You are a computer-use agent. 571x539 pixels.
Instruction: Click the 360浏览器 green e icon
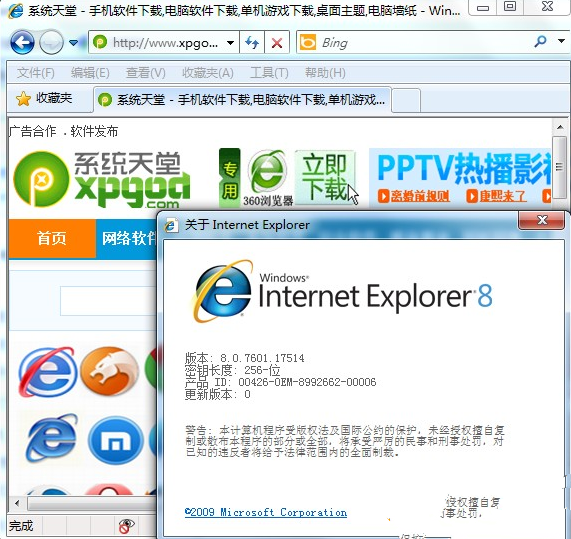click(267, 171)
